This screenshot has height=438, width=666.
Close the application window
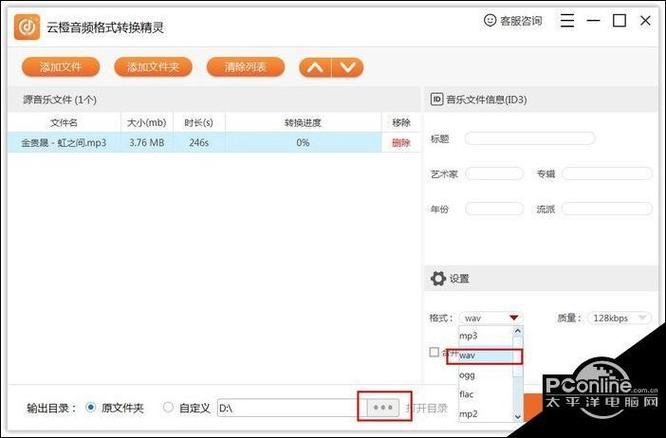pos(645,20)
